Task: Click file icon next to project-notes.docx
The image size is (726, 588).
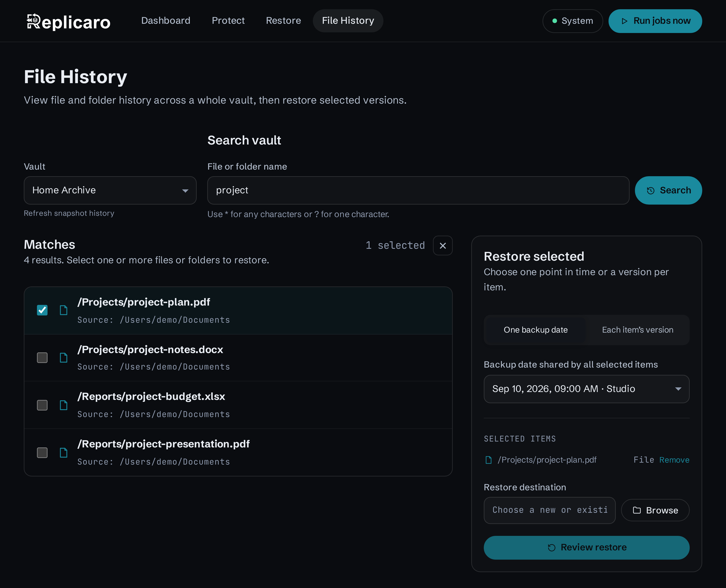Action: (64, 358)
